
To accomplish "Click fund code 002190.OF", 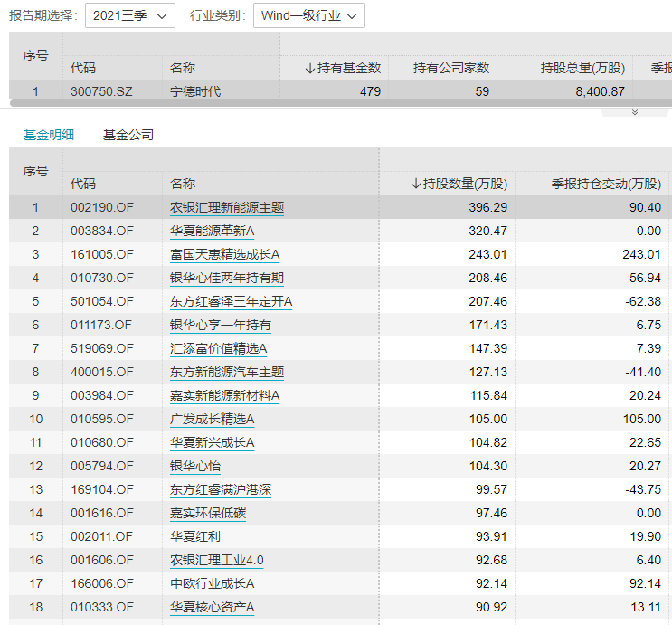I will (x=102, y=207).
